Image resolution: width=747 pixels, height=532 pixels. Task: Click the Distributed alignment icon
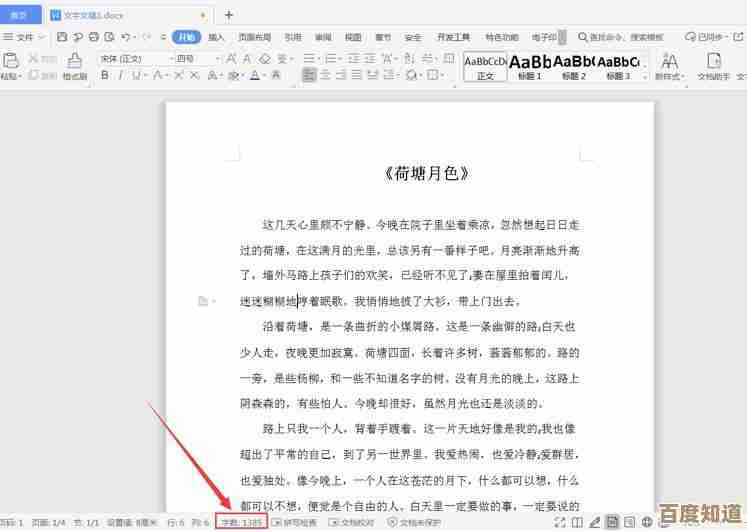[x=373, y=75]
